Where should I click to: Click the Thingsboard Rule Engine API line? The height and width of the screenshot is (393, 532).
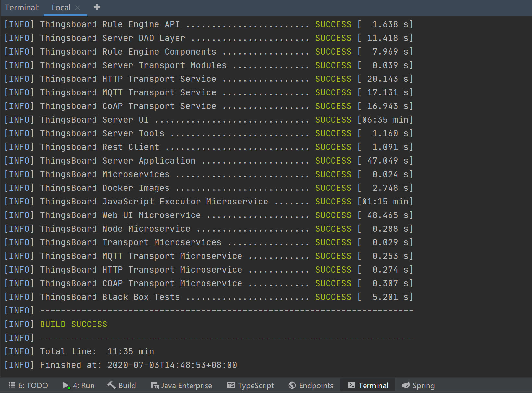tap(208, 24)
